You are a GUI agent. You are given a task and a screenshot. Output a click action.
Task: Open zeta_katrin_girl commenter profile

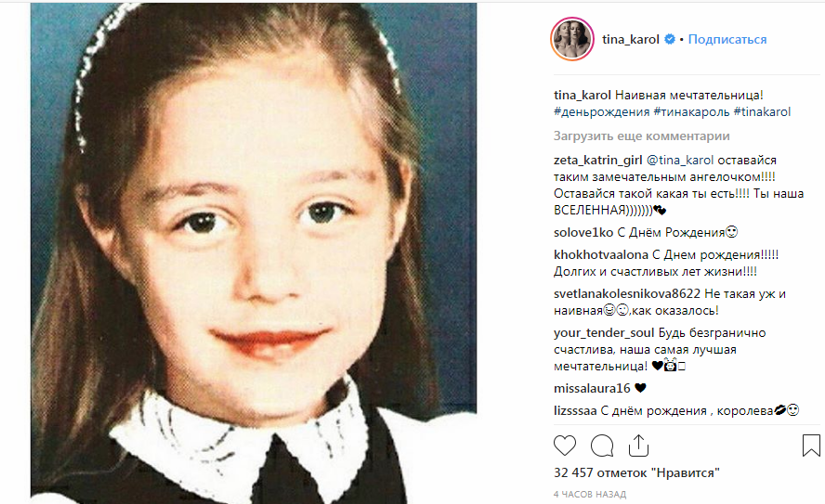(597, 161)
